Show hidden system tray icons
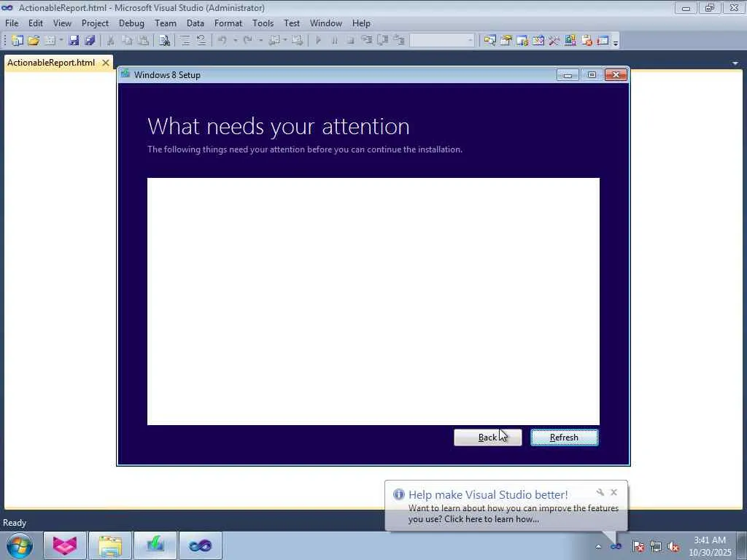747x560 pixels. coord(598,547)
